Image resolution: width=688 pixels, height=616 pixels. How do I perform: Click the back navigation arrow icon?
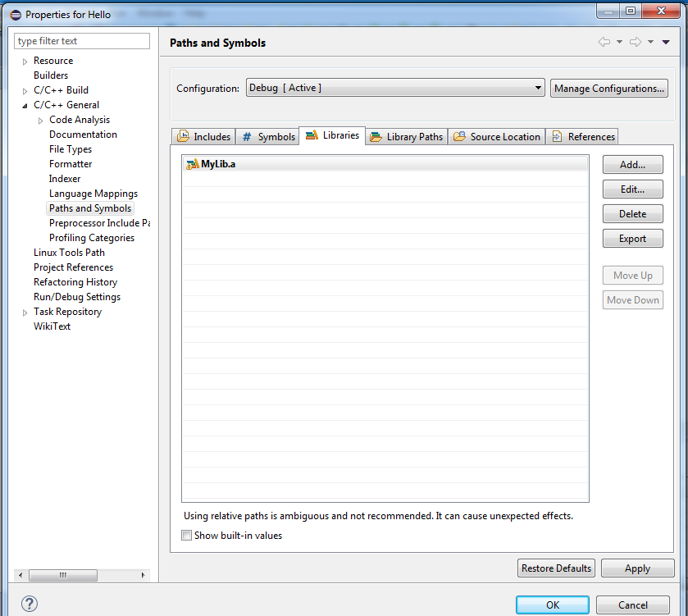(x=604, y=42)
